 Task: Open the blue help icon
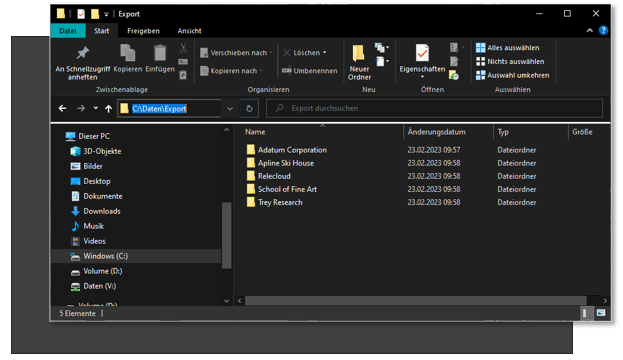(x=603, y=30)
